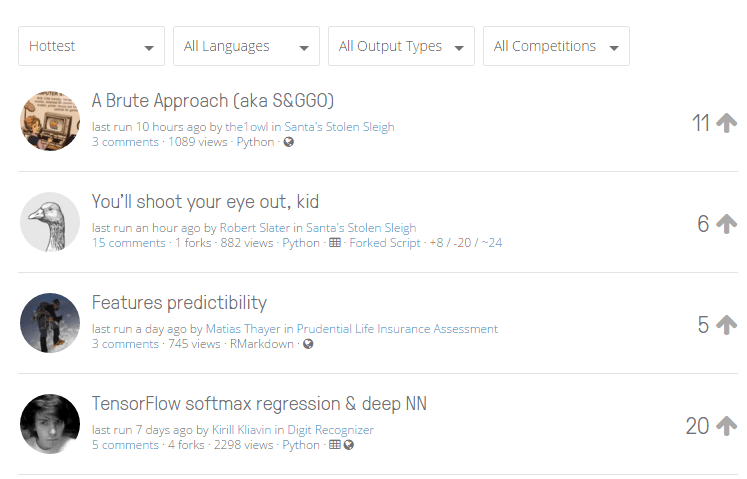Click the Forked Script link
The width and height of the screenshot is (747, 479).
385,243
